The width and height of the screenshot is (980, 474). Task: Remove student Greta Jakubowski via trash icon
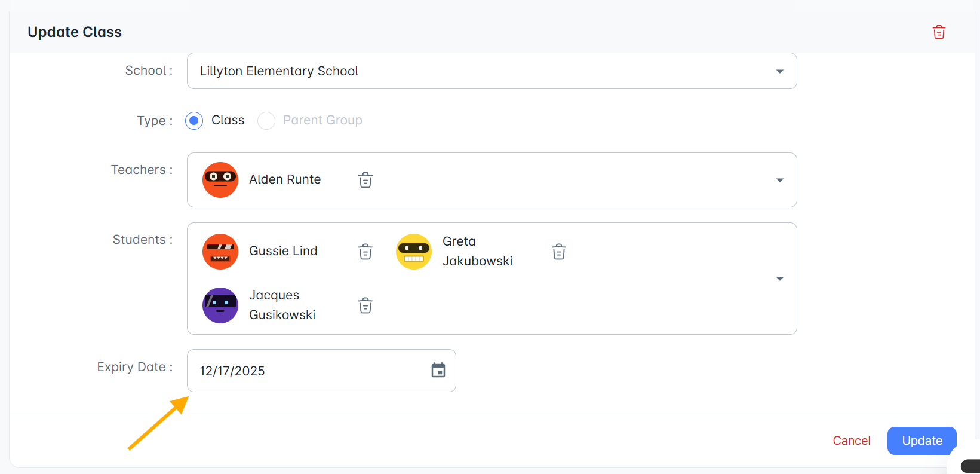(x=559, y=252)
